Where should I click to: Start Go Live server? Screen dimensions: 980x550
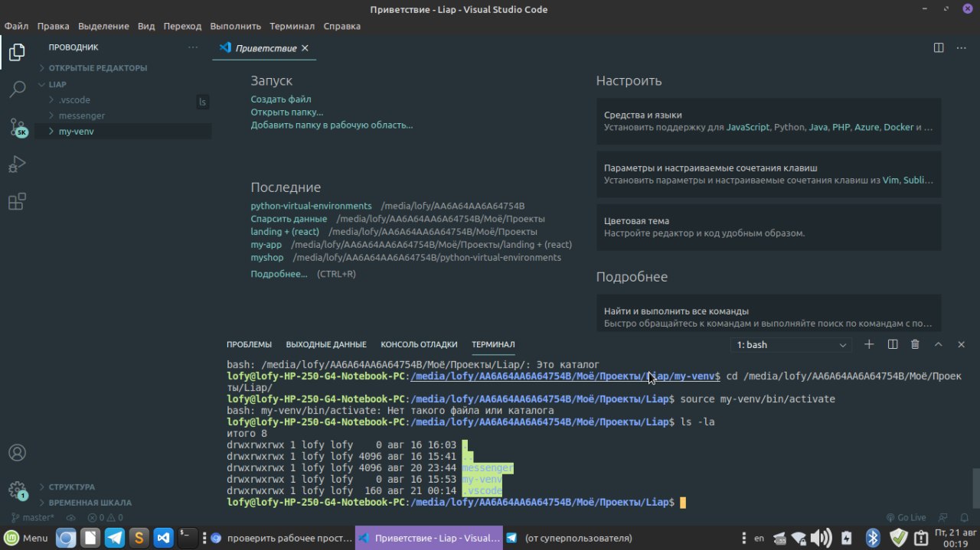[x=906, y=518]
